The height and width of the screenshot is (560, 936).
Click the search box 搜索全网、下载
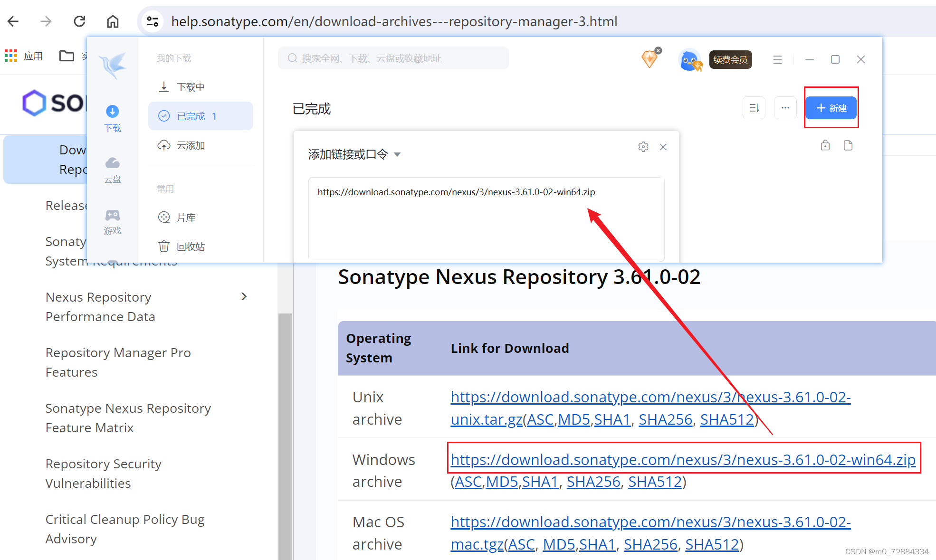(393, 58)
